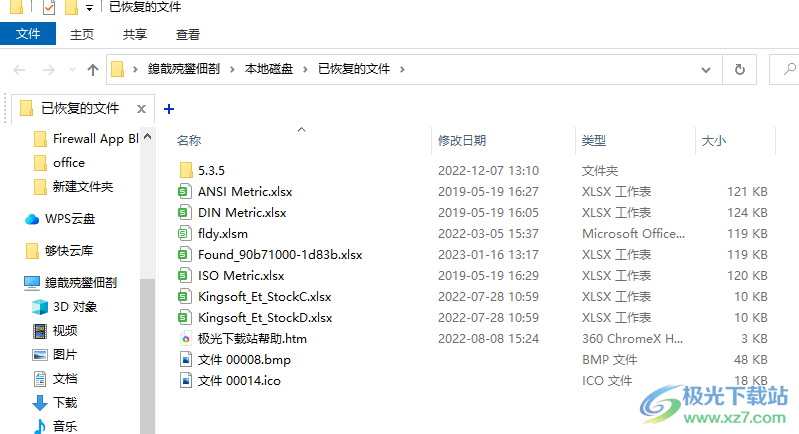This screenshot has width=799, height=434.
Task: Sort by the 名称 column header
Action: pyautogui.click(x=189, y=141)
